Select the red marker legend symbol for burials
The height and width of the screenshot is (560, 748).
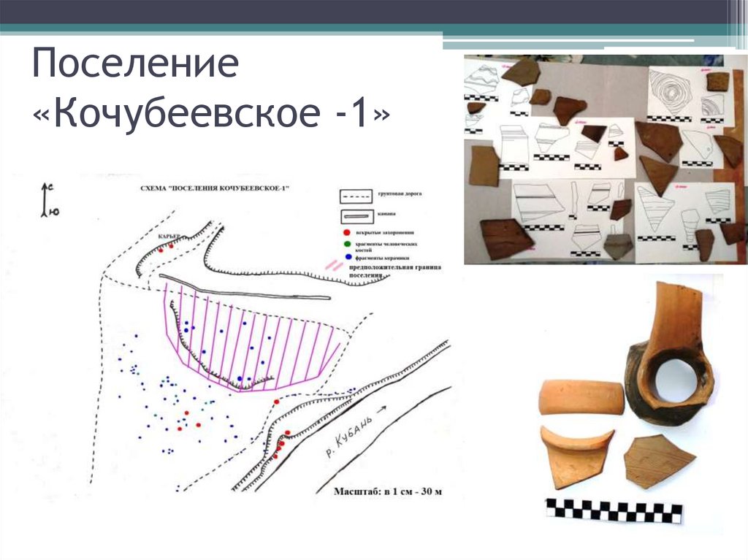[x=346, y=232]
